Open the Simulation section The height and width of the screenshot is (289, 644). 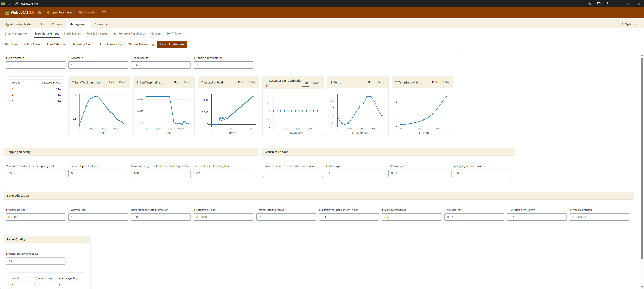[88, 12]
